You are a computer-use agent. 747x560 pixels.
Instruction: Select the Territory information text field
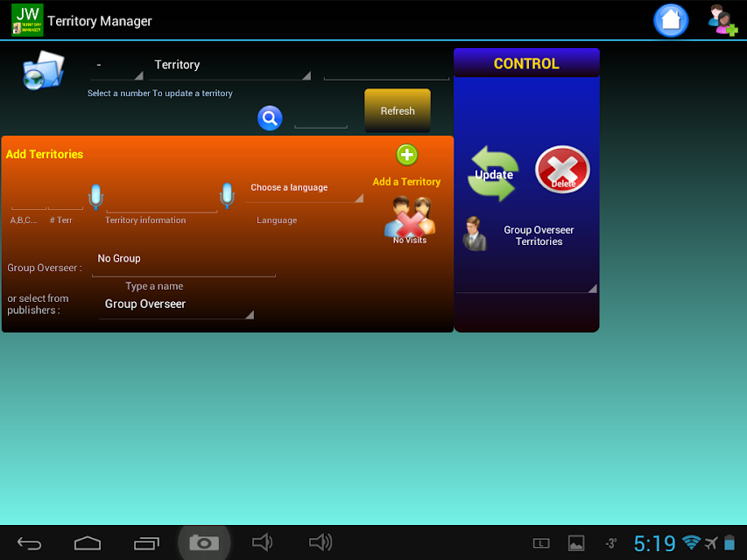coord(161,201)
